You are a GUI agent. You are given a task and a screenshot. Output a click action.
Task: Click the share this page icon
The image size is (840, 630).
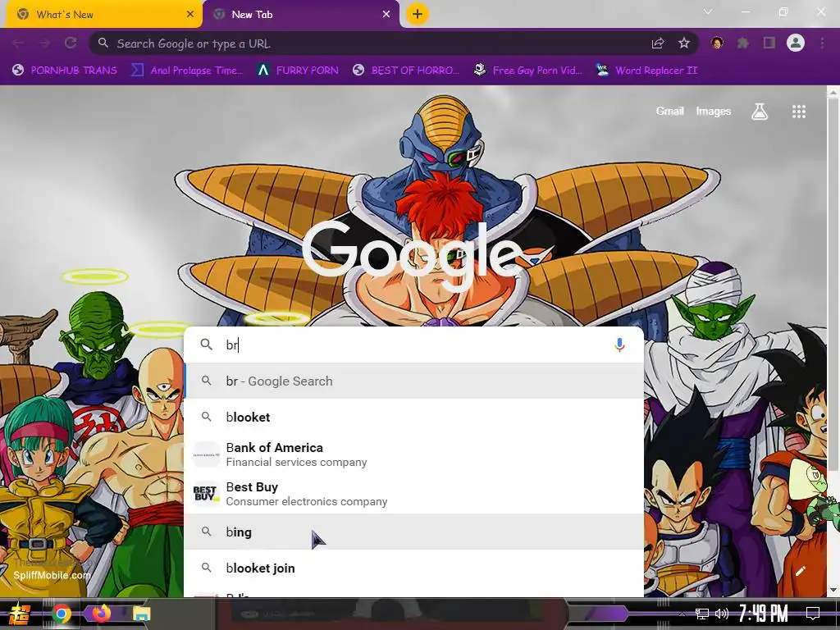(x=658, y=43)
